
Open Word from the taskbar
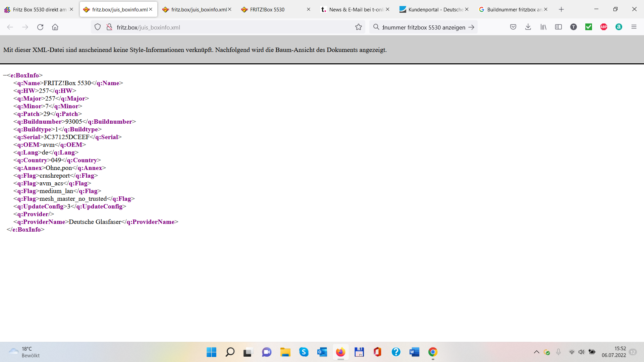[415, 352]
